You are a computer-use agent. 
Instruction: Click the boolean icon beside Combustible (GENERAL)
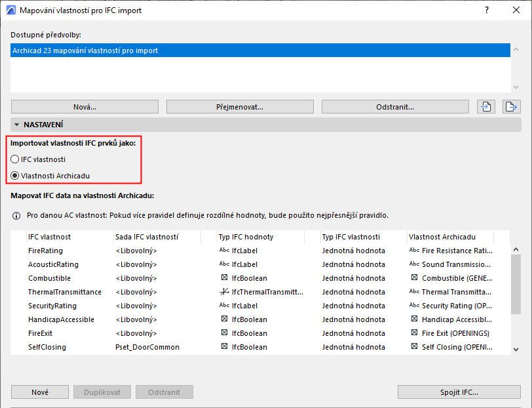(414, 278)
